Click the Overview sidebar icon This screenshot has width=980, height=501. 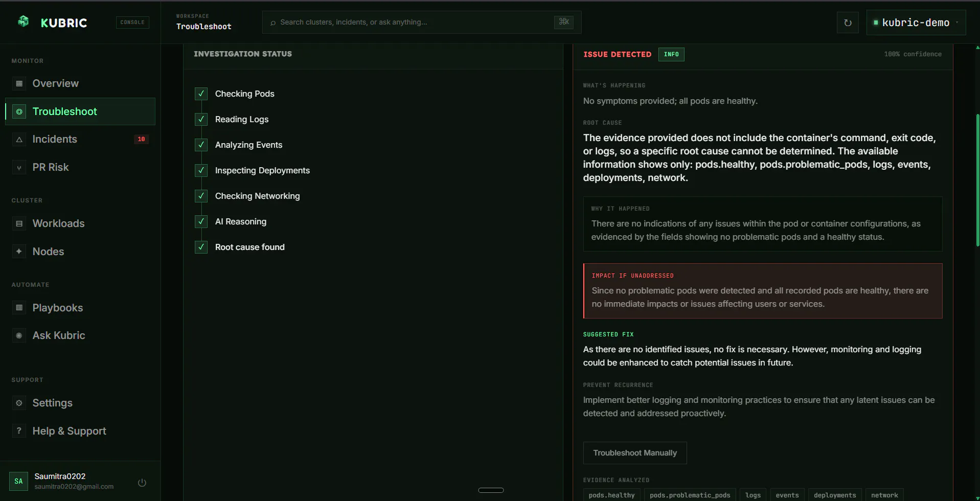(19, 83)
